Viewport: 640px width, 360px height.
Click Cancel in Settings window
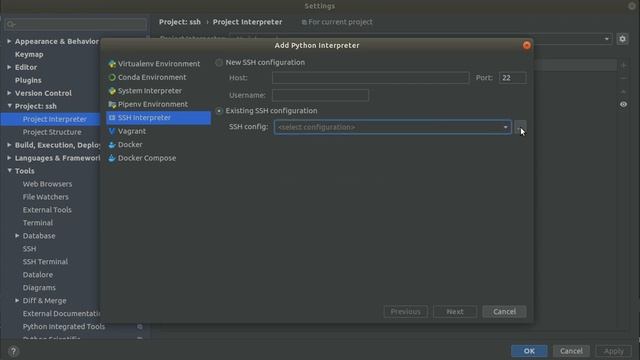click(571, 351)
